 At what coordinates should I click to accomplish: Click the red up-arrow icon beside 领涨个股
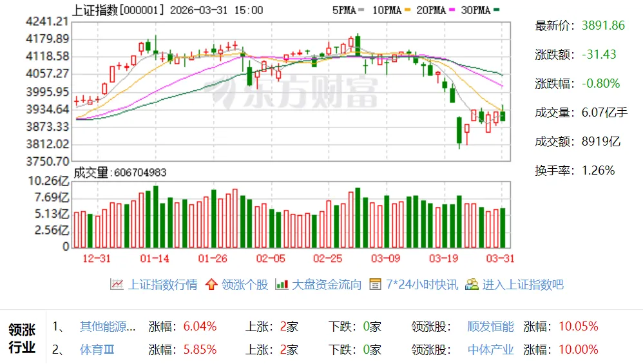(211, 284)
